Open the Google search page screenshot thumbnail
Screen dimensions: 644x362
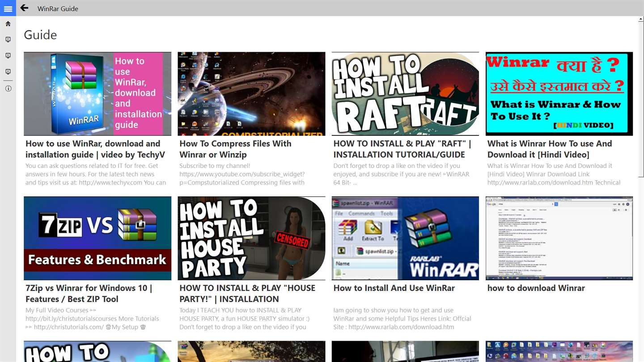(x=559, y=238)
